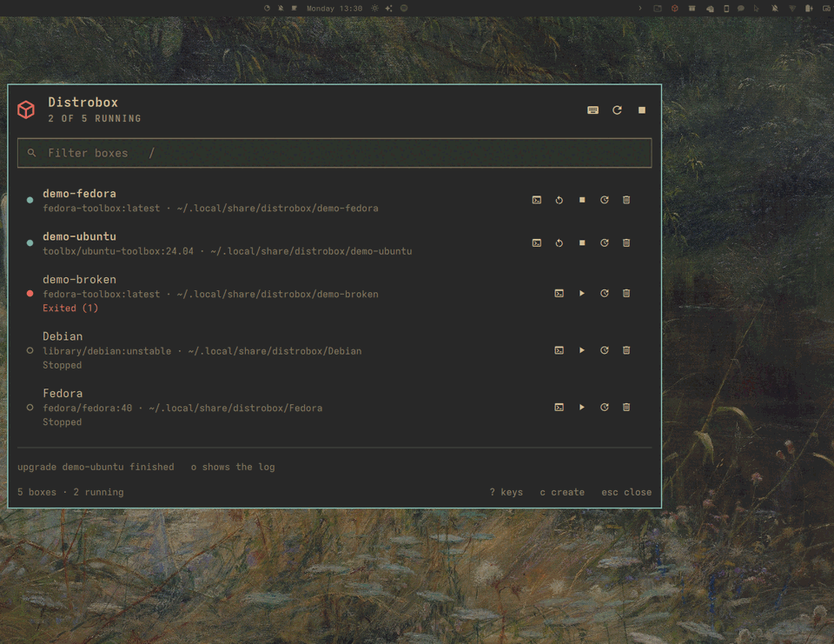Image resolution: width=834 pixels, height=644 pixels.
Task: Click the red Distrobox cube tray icon
Action: pos(674,9)
